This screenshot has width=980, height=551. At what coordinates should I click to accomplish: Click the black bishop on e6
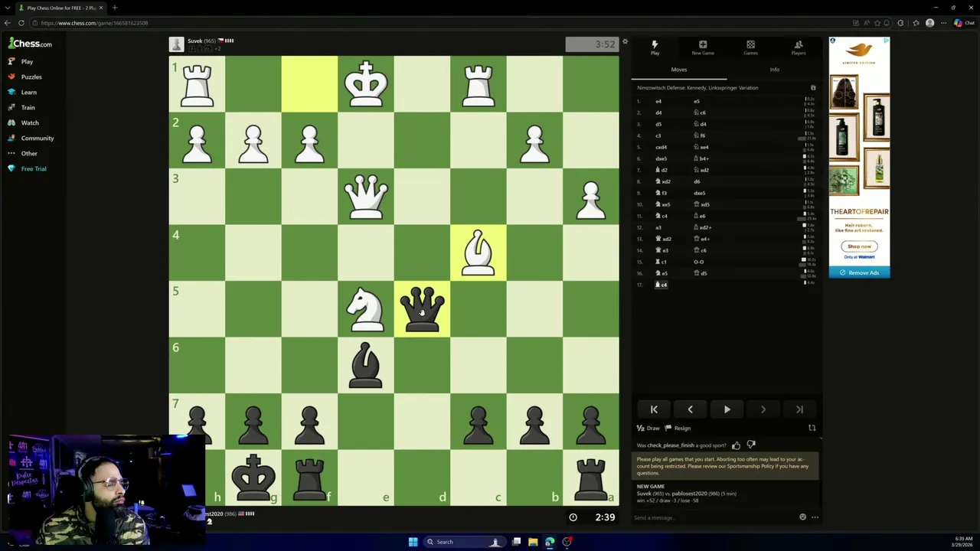click(x=366, y=365)
